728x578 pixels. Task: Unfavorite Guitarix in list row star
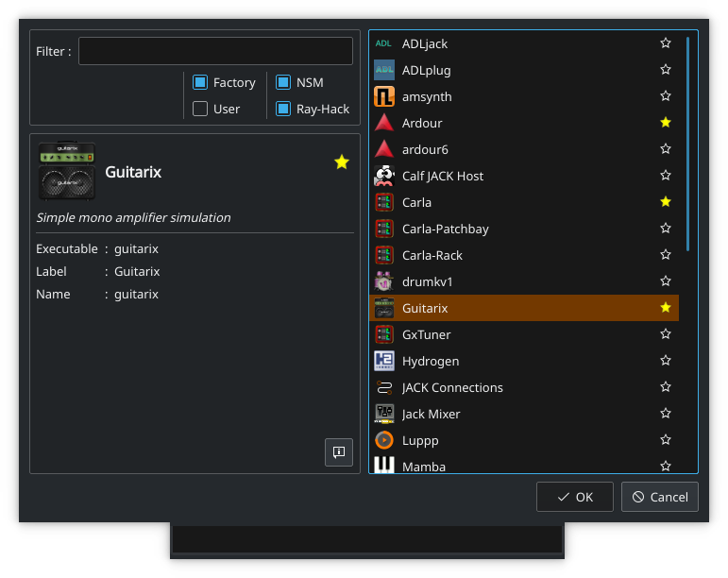tap(666, 308)
